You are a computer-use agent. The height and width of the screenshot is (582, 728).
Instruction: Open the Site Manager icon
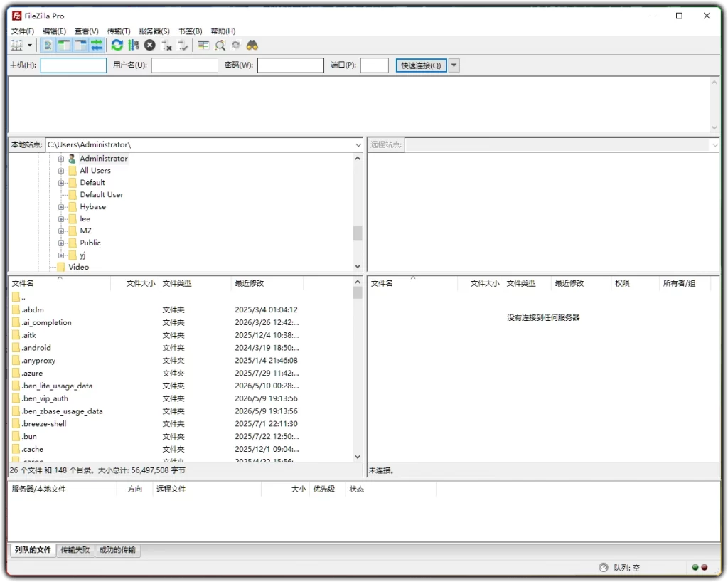pyautogui.click(x=17, y=45)
